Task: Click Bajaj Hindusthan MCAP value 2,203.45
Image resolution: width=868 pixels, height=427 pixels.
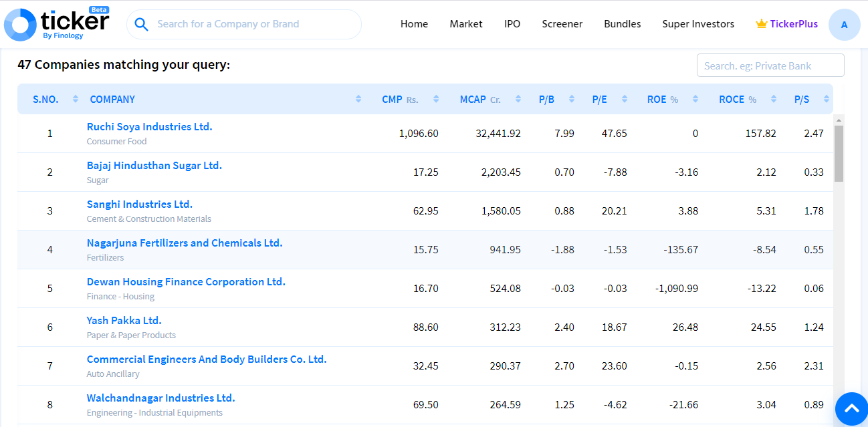Action: pyautogui.click(x=501, y=172)
